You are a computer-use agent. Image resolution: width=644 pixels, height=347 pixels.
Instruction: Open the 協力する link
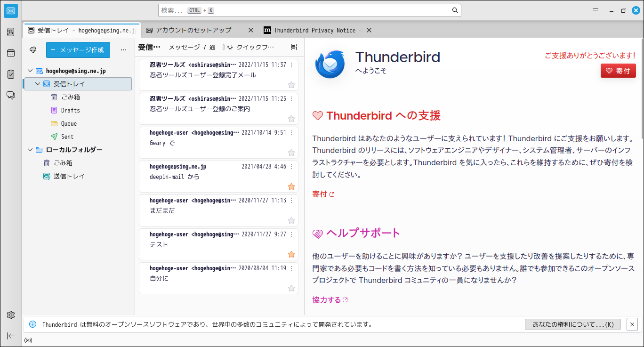point(327,299)
